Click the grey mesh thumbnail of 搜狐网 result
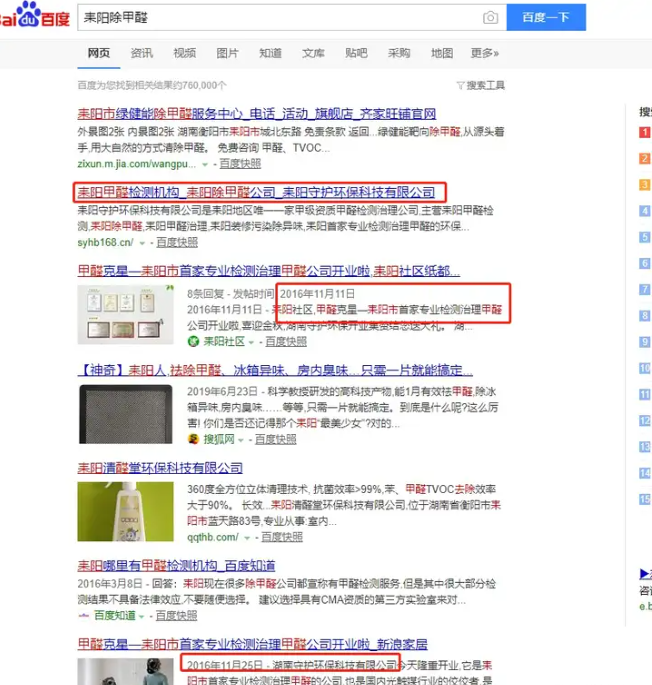This screenshot has height=685, width=652. pyautogui.click(x=125, y=414)
